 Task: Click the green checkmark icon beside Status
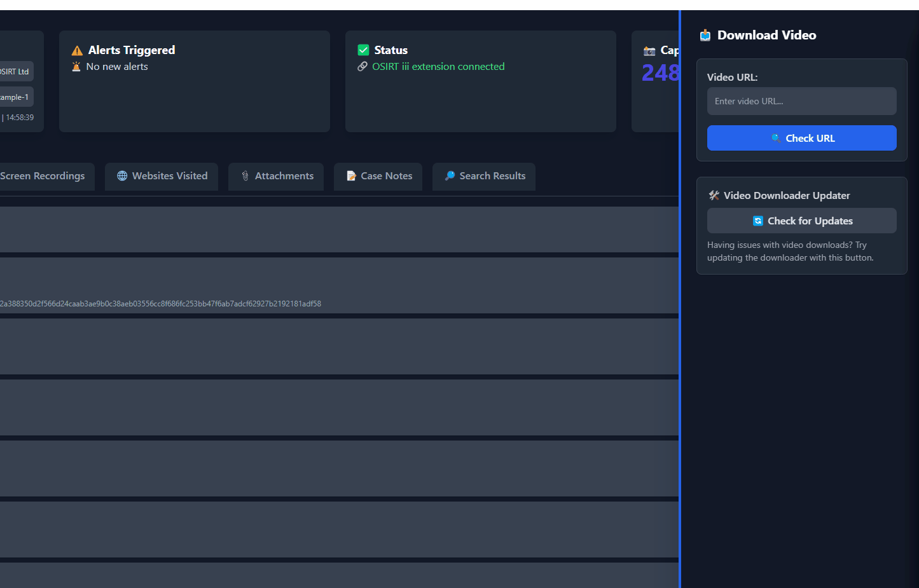[363, 50]
